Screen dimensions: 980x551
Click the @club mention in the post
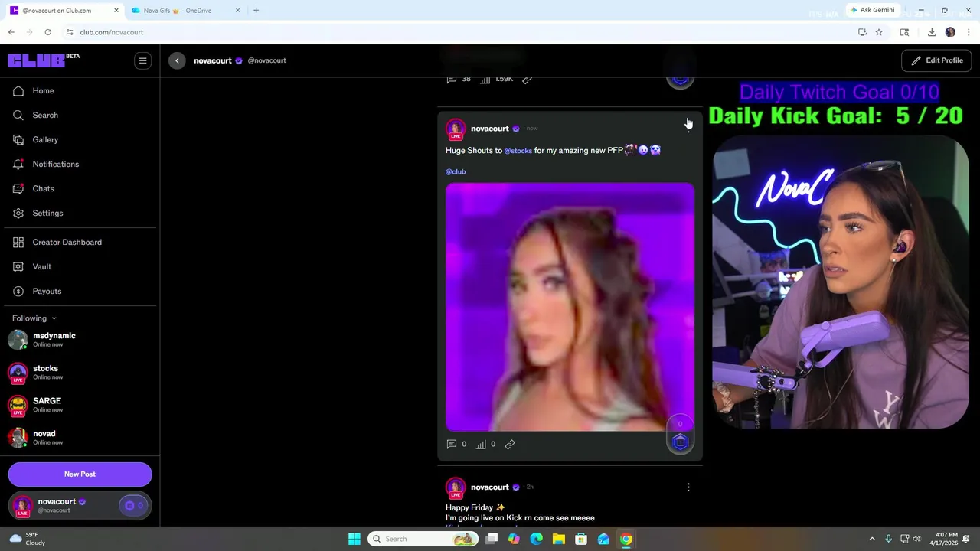tap(456, 171)
